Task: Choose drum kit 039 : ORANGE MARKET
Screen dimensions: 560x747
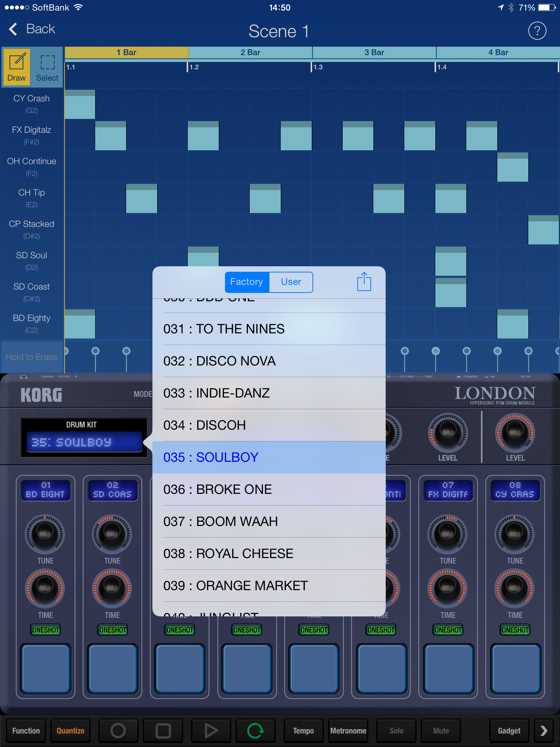Action: pyautogui.click(x=269, y=586)
